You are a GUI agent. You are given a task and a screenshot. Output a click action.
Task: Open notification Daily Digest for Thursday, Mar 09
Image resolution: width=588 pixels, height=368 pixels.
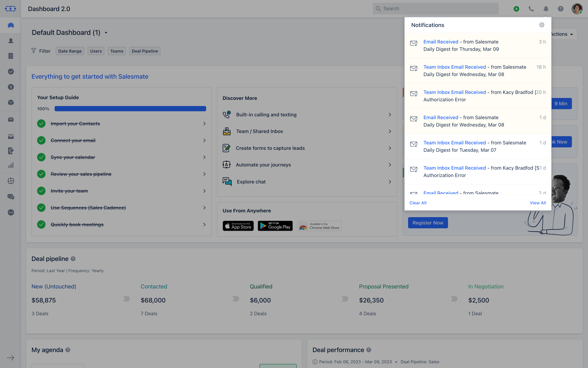click(478, 46)
